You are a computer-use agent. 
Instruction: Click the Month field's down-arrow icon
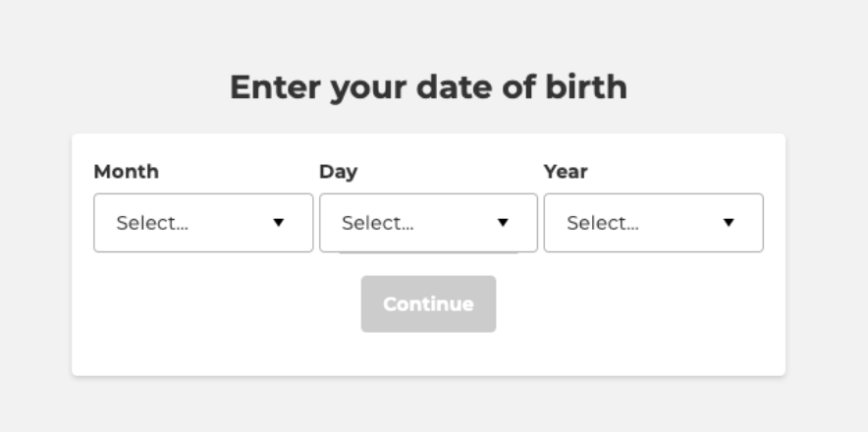coord(278,223)
